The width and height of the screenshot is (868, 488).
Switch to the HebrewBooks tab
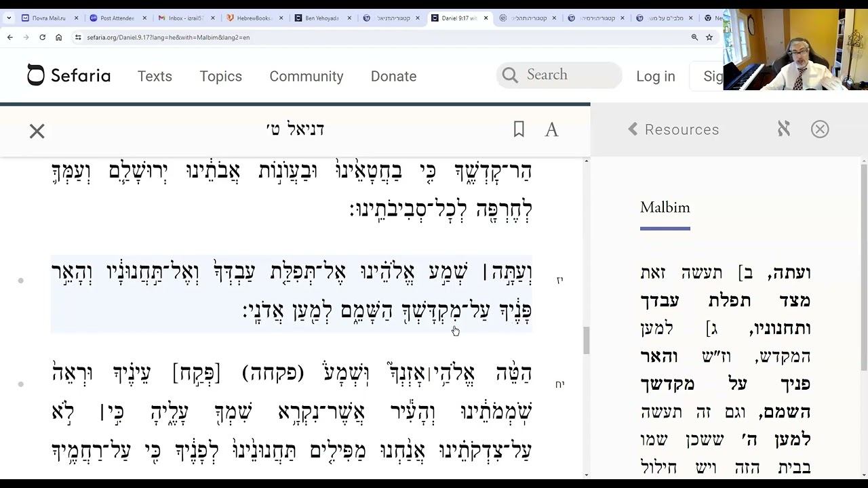click(x=253, y=18)
